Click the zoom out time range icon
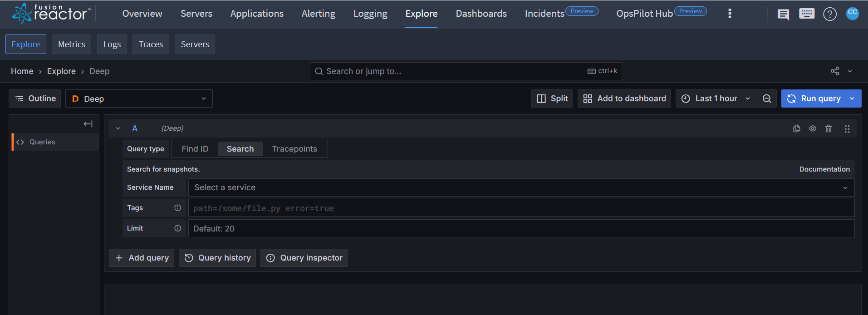 click(767, 98)
